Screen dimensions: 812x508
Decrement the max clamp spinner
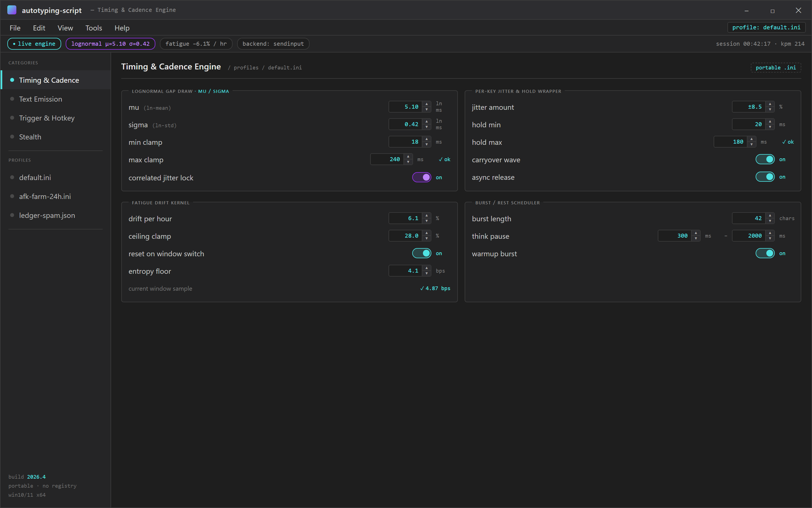[x=408, y=162]
